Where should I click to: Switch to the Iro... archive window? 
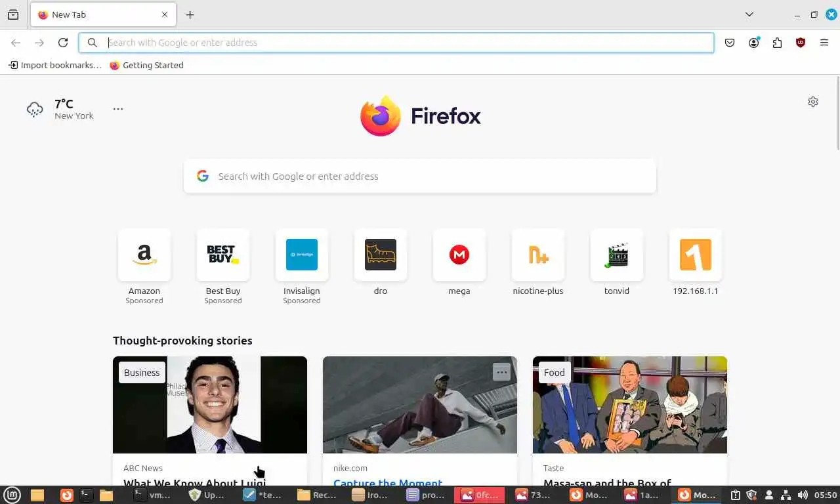tap(371, 495)
